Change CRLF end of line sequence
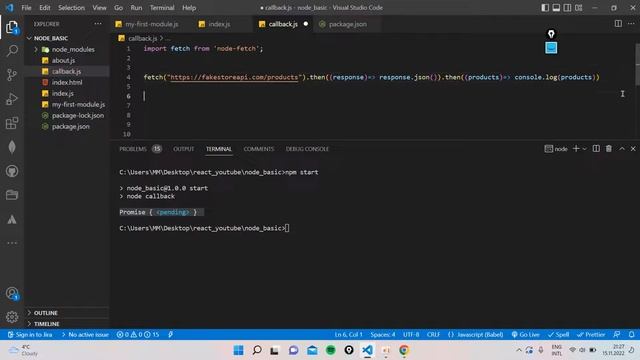Viewport: 640px width, 360px height. (433, 335)
